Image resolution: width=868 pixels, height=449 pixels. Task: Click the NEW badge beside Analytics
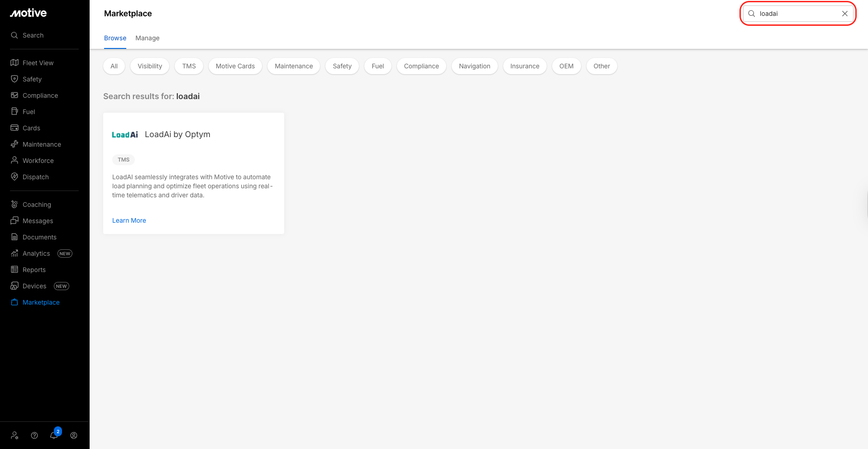click(65, 253)
